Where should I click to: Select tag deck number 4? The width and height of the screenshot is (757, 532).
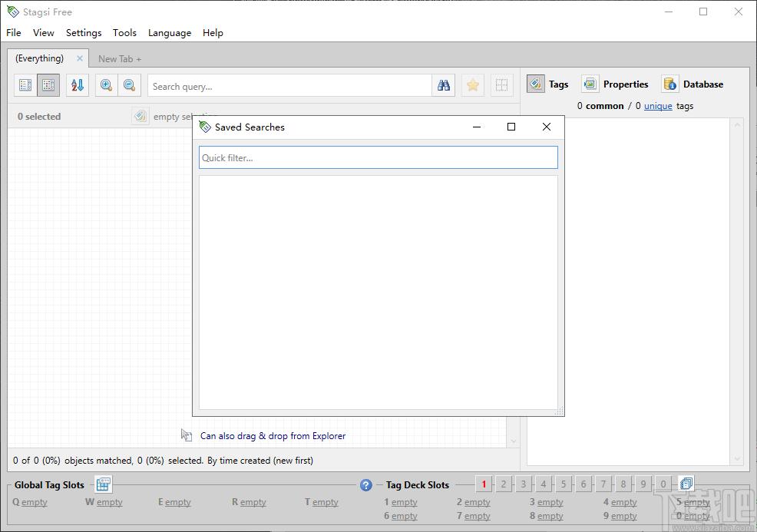click(544, 484)
